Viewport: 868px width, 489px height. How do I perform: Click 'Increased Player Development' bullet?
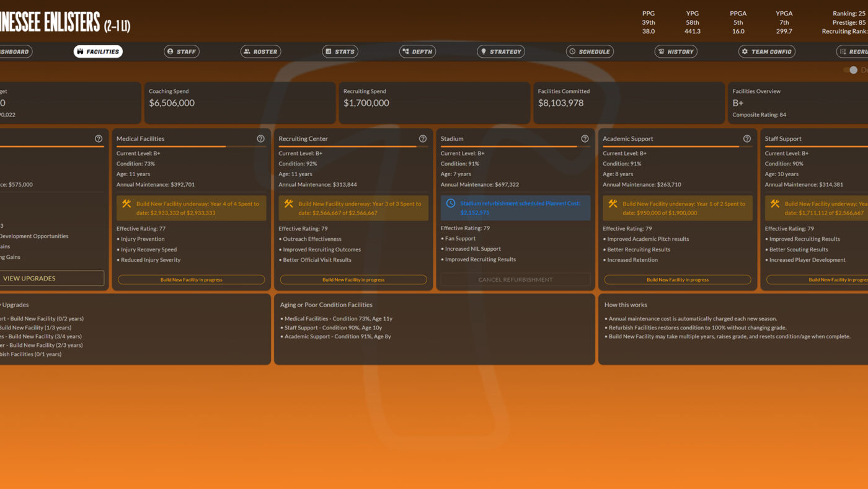(x=807, y=260)
